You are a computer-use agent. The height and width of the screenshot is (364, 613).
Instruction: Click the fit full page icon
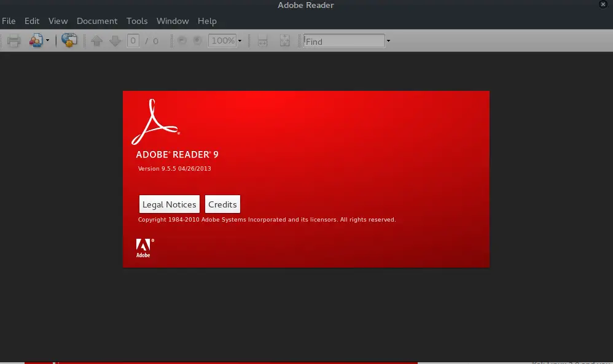coord(284,41)
